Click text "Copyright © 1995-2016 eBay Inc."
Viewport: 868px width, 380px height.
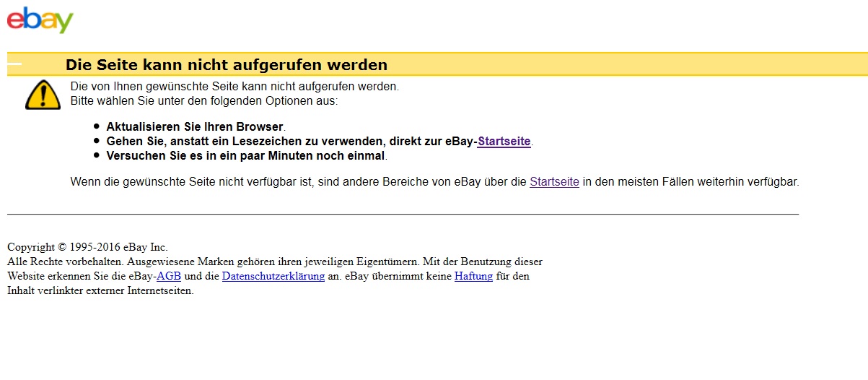87,247
